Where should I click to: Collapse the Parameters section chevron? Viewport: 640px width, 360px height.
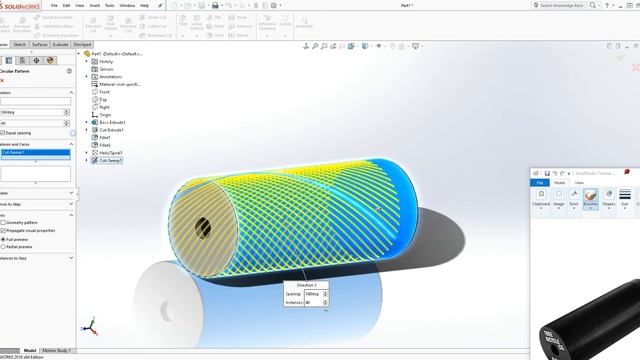coord(71,93)
